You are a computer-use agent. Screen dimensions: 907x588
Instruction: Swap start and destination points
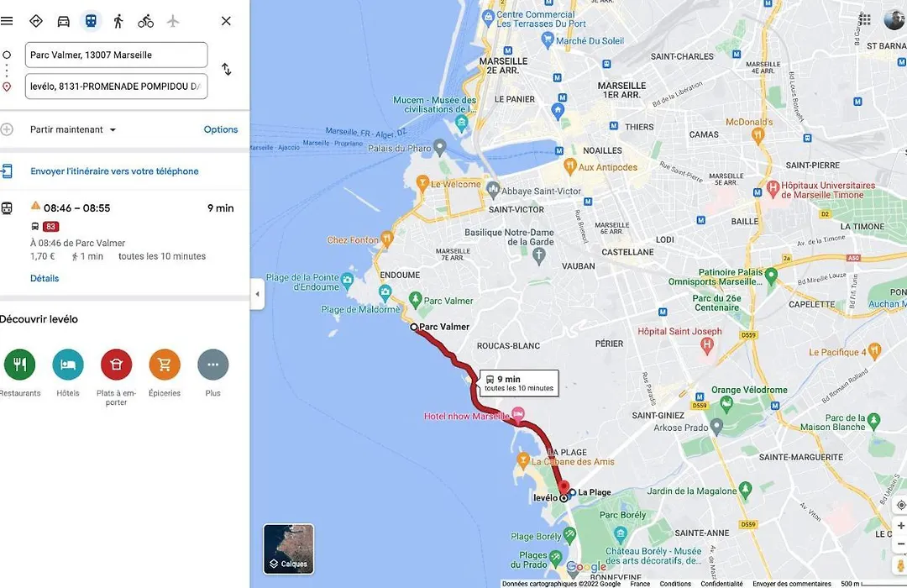[227, 70]
